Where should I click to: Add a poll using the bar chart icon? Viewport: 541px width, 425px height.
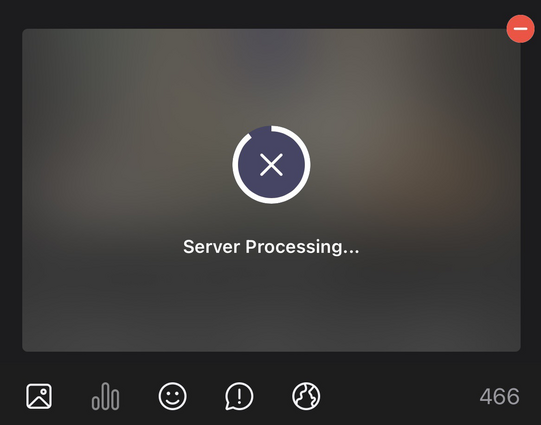[x=106, y=396]
